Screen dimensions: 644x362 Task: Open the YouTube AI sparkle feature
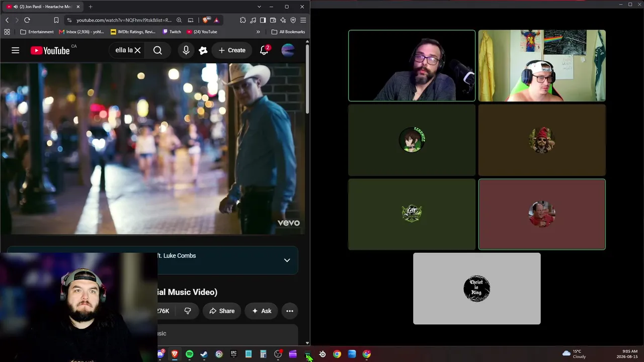coord(203,50)
